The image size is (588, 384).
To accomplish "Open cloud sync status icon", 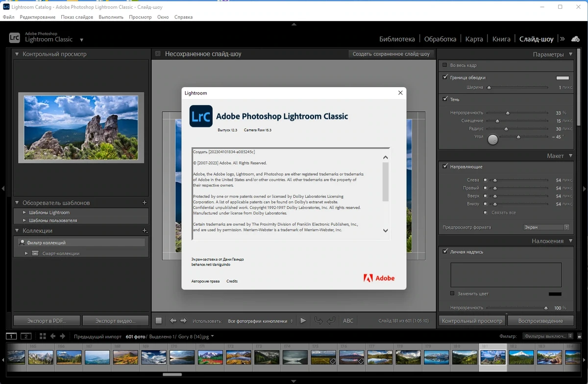I will tap(576, 39).
